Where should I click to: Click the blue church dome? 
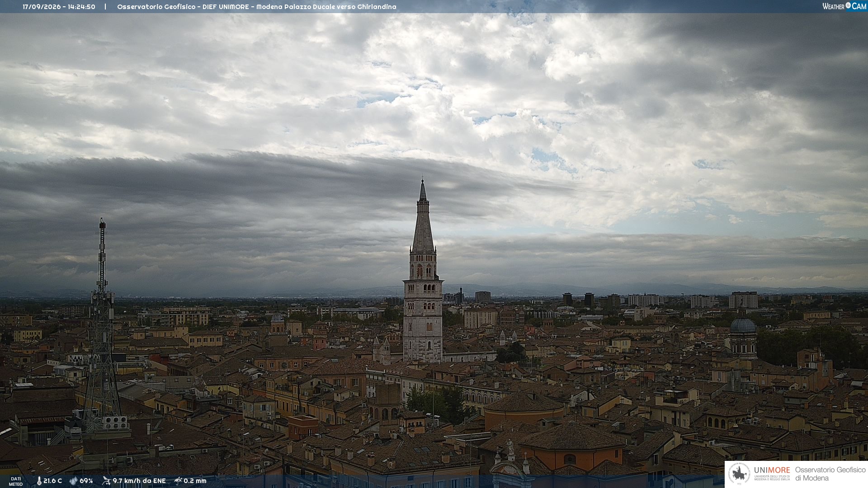pos(743,324)
